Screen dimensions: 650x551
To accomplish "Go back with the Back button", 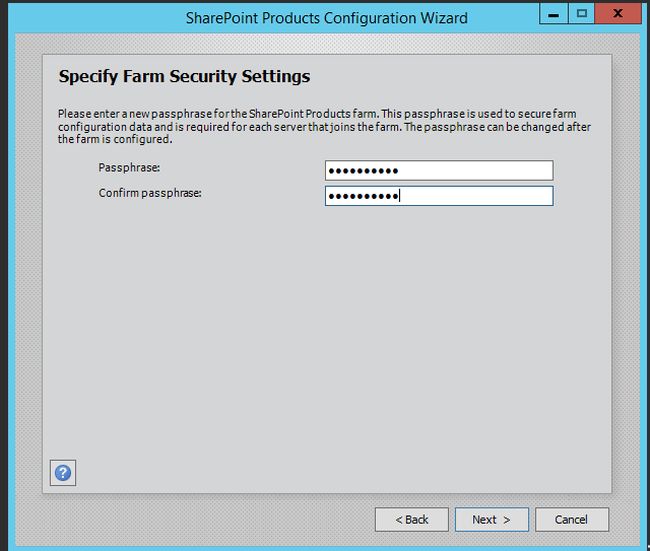I will (412, 519).
